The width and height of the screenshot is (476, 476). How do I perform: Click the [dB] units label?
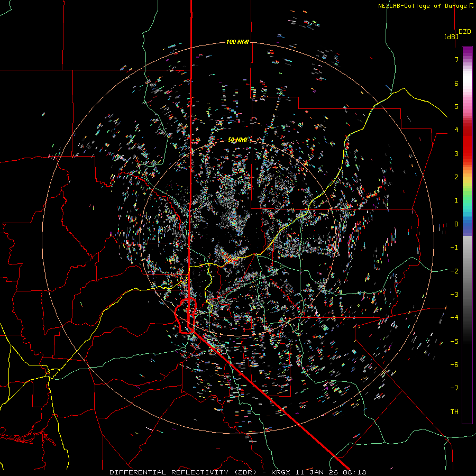[x=451, y=36]
